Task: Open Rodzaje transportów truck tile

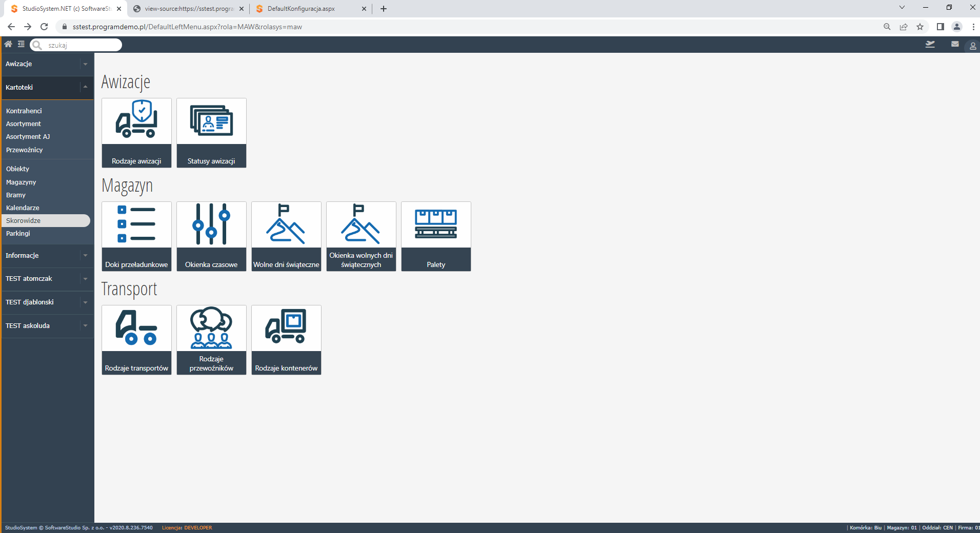Action: [x=136, y=340]
